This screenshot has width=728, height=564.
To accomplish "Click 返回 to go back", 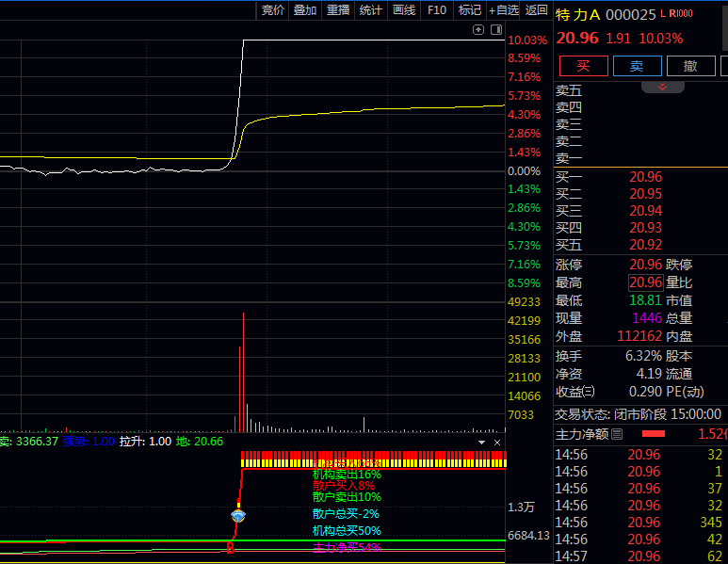I will [x=537, y=10].
